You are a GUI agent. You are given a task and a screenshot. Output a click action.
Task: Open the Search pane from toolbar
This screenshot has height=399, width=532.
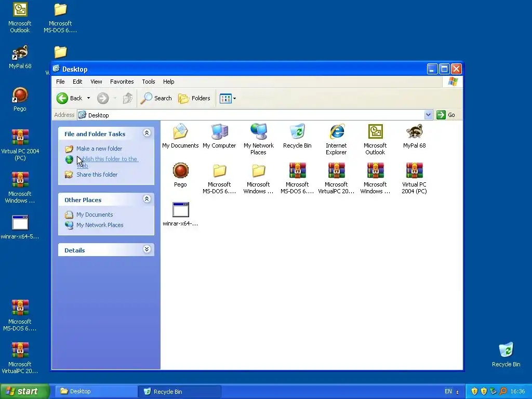pyautogui.click(x=156, y=98)
